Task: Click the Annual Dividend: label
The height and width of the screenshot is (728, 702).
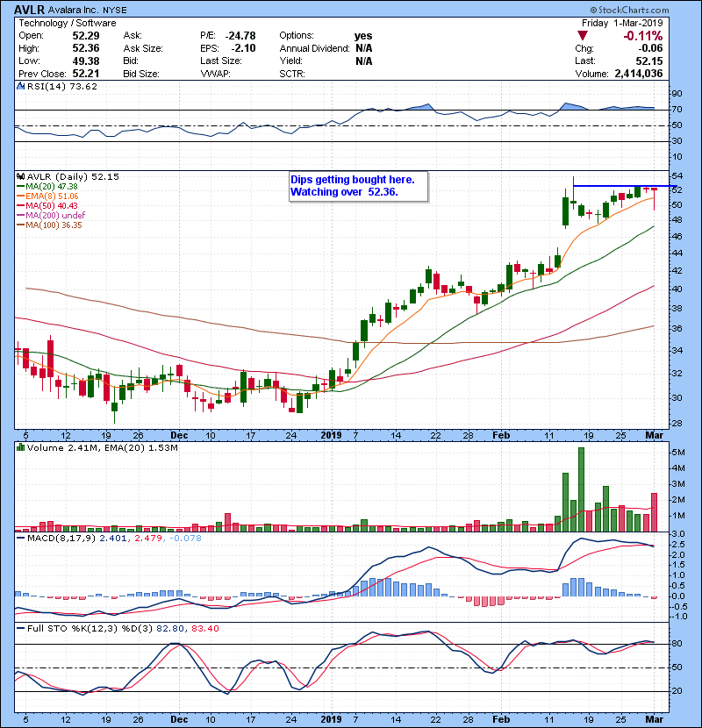Action: pos(314,48)
